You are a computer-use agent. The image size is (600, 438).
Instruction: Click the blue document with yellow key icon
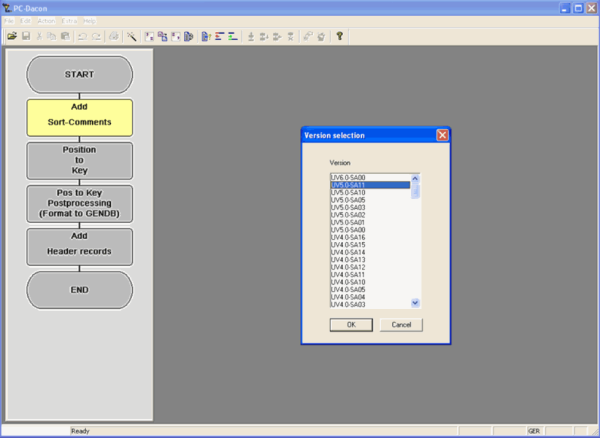(x=206, y=36)
